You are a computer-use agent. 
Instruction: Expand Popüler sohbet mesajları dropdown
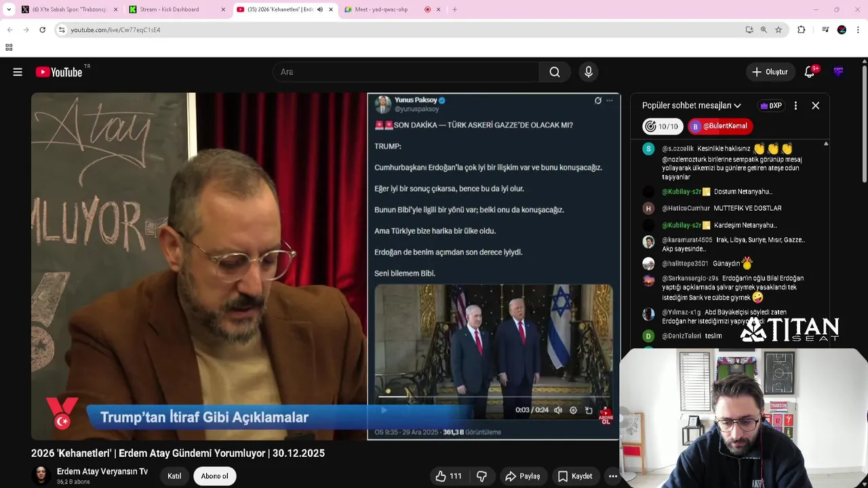(692, 106)
